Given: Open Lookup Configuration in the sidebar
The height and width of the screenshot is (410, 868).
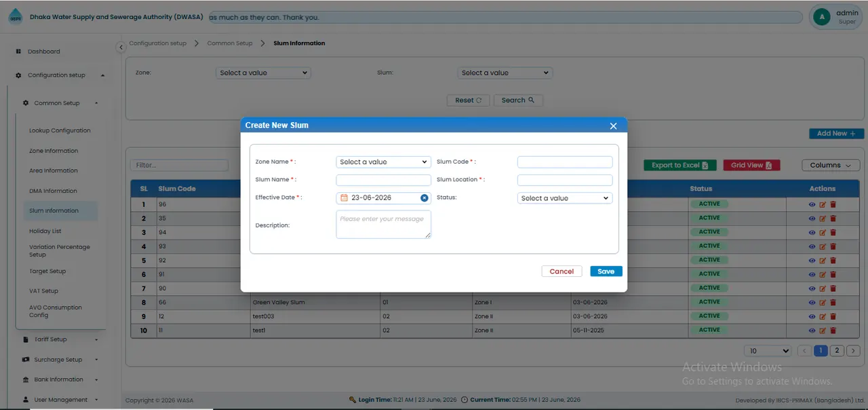Looking at the screenshot, I should [x=60, y=130].
